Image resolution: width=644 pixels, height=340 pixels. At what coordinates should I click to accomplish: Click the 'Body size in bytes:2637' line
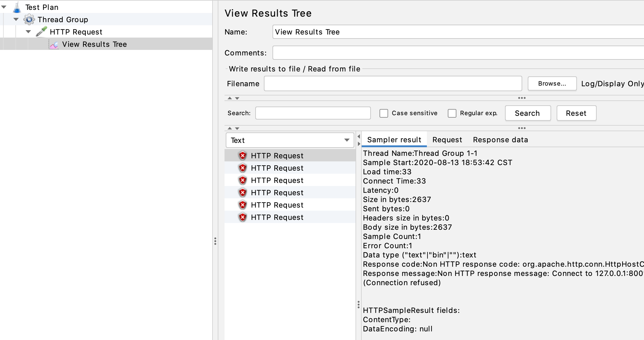click(407, 227)
